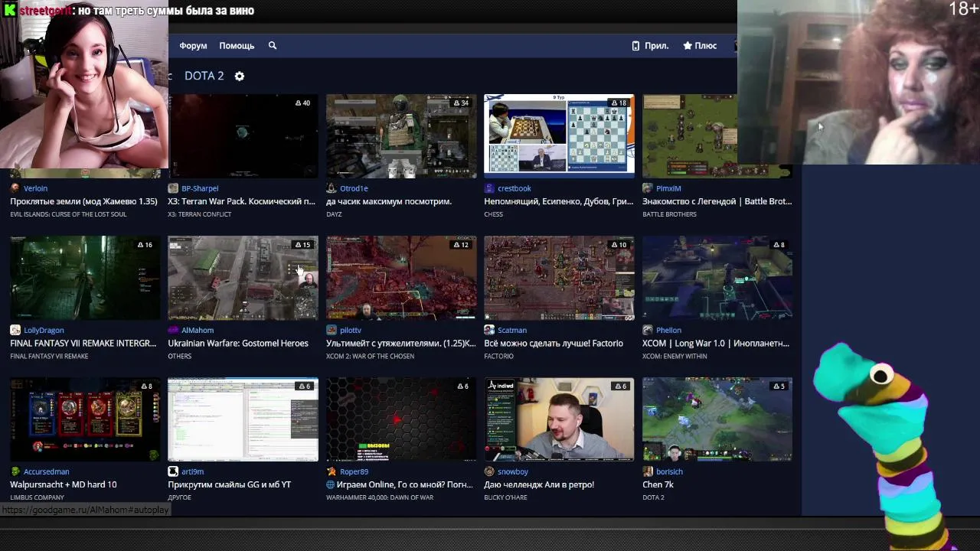Screen dimensions: 980x551
Task: Open pilottv XCOM stream thumbnail
Action: point(401,278)
